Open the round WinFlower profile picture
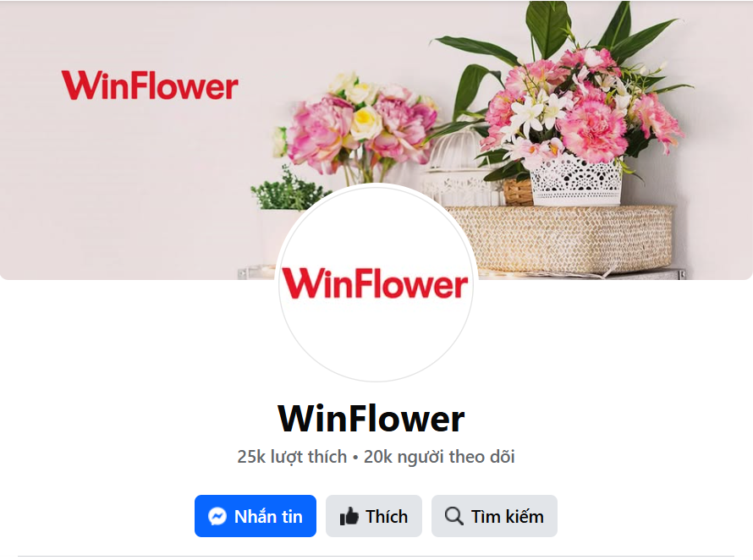The height and width of the screenshot is (560, 753). click(376, 283)
